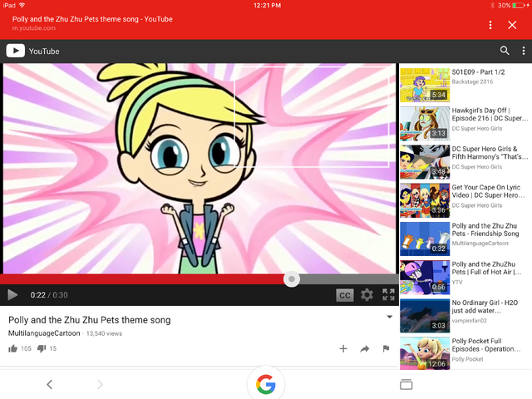Click the main video player frame

[199, 169]
